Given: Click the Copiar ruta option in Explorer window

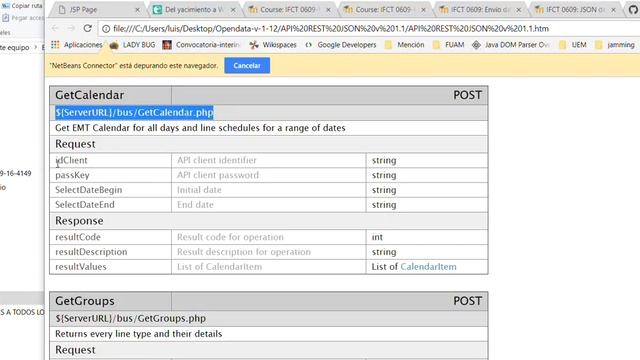Looking at the screenshot, I should [x=22, y=6].
